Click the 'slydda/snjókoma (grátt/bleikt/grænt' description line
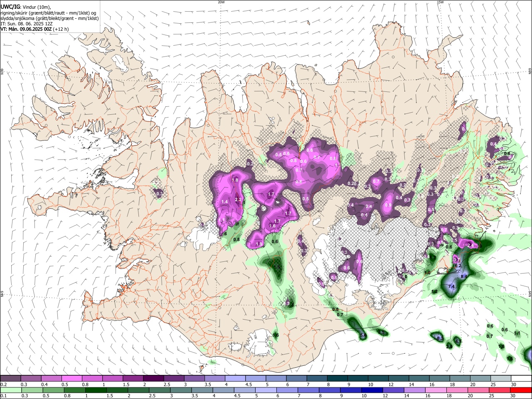532x399 pixels. point(49,18)
